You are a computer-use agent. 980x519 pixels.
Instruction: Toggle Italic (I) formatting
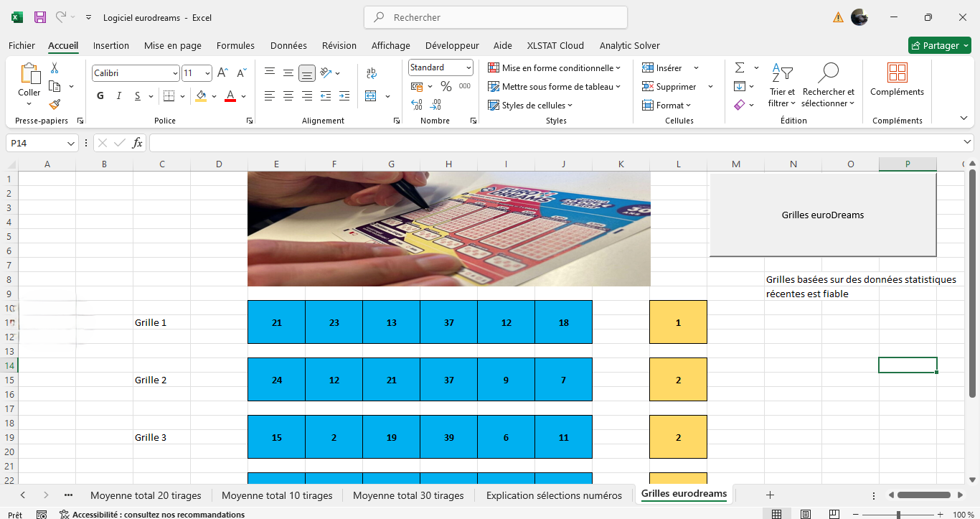point(119,95)
